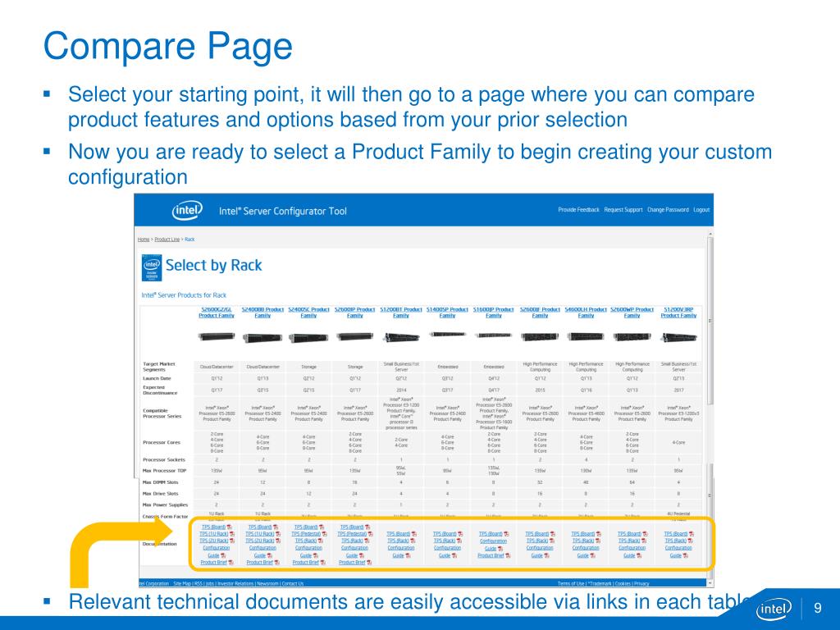Select the S2600IP server image
The height and width of the screenshot is (630, 840).
coord(354,336)
